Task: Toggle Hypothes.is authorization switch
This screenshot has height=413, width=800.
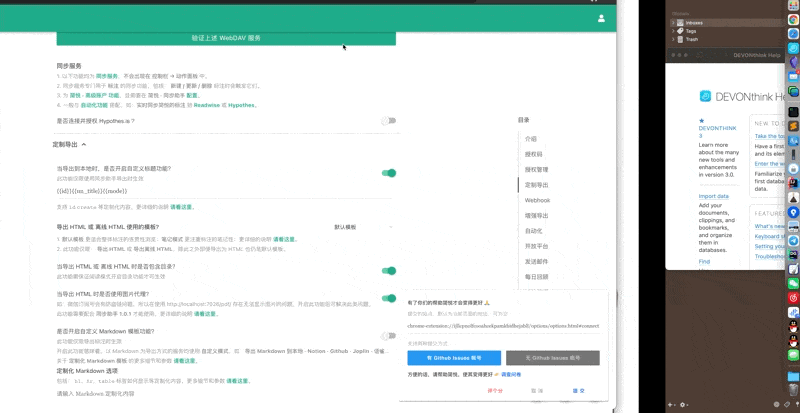Action: (x=389, y=120)
